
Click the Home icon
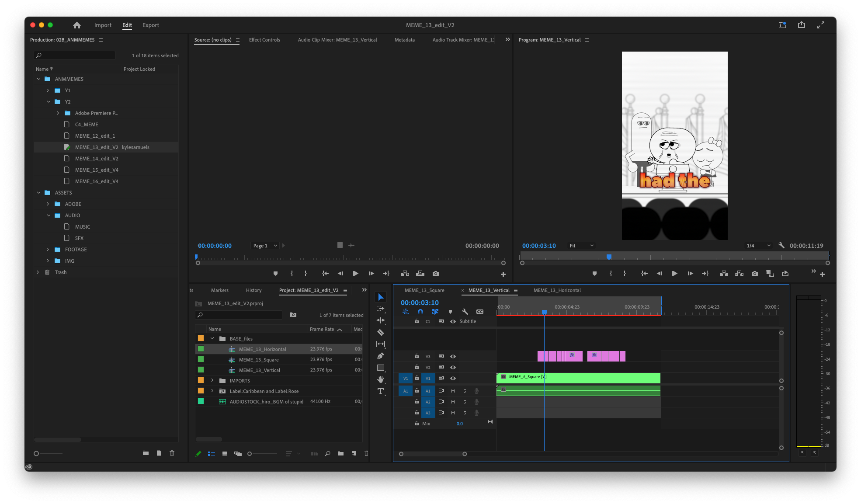point(77,25)
